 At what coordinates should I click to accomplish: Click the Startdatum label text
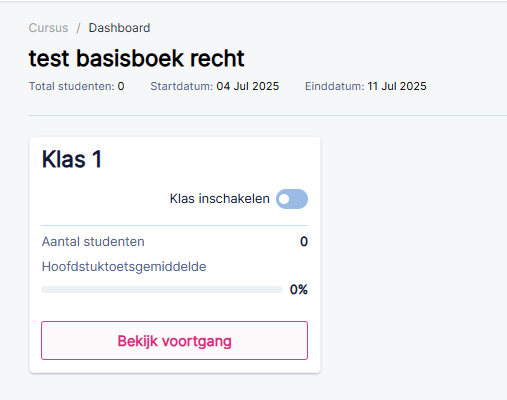181,86
